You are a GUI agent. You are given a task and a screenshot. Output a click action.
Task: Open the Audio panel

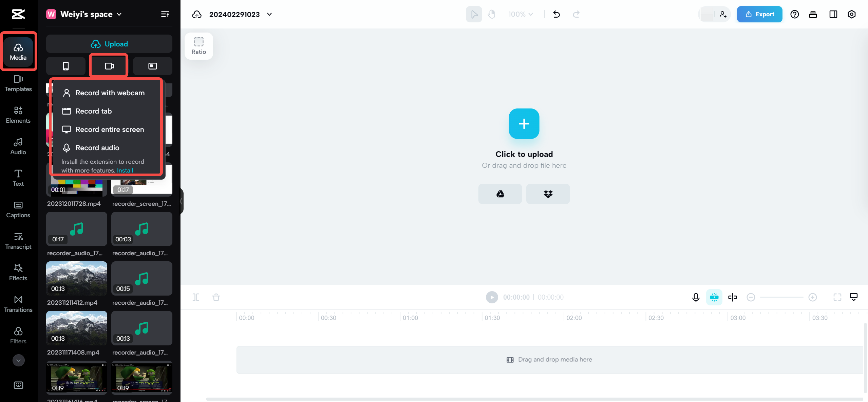click(18, 145)
